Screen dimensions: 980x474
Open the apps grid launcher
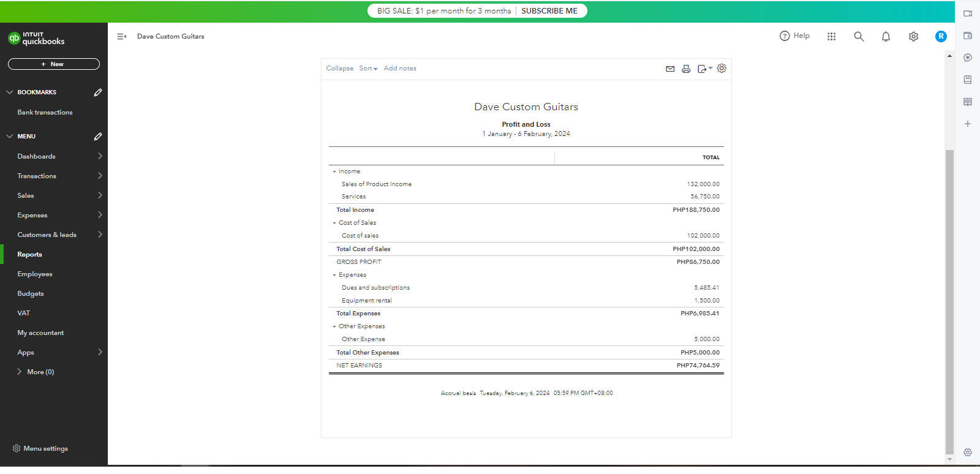831,37
